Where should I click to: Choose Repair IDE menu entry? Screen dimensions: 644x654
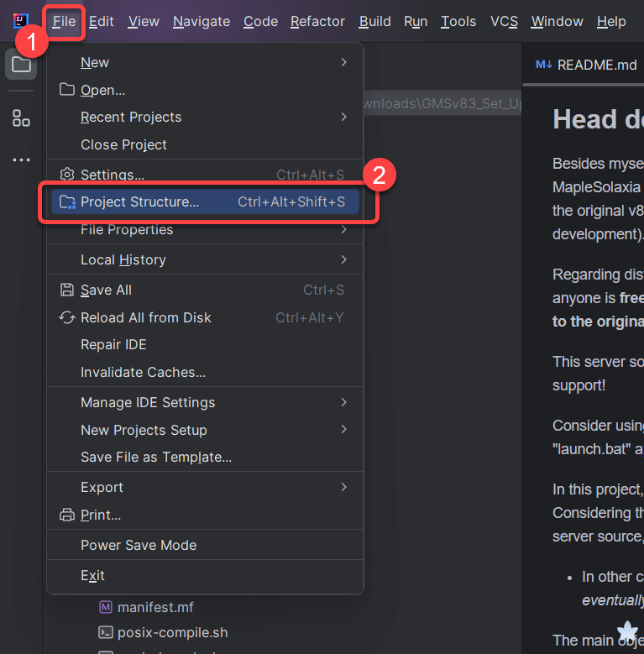tap(205, 344)
